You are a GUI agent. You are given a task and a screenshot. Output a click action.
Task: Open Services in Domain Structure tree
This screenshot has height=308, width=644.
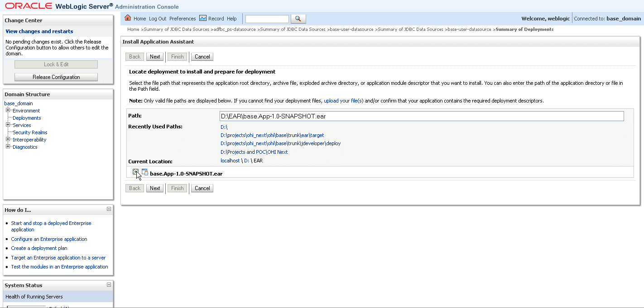22,125
